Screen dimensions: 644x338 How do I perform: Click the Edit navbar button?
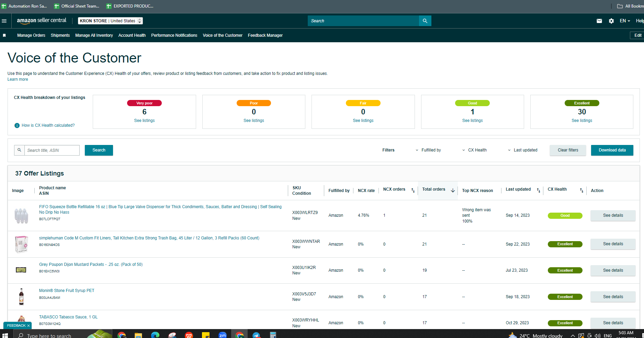point(637,35)
